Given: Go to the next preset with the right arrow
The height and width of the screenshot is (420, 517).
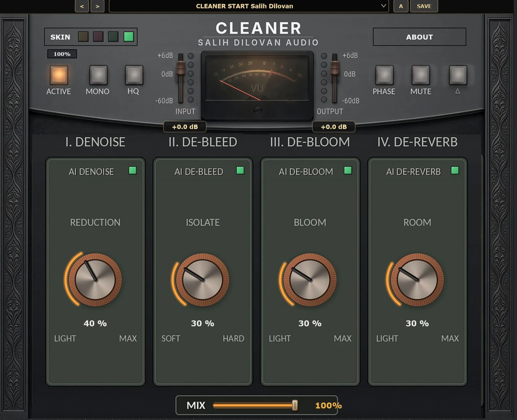Looking at the screenshot, I should tap(97, 6).
